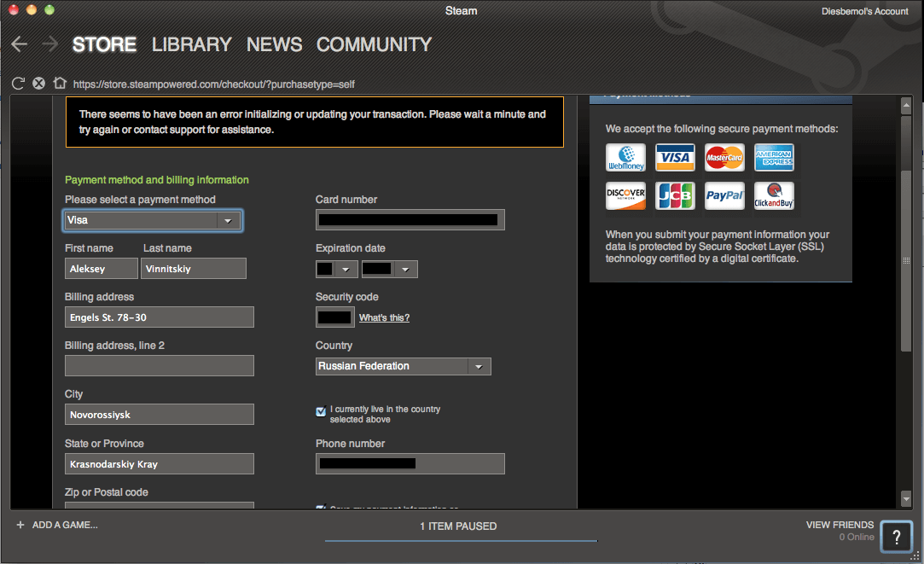Viewport: 924px width, 564px height.
Task: Open the NEWS tab
Action: pyautogui.click(x=274, y=44)
